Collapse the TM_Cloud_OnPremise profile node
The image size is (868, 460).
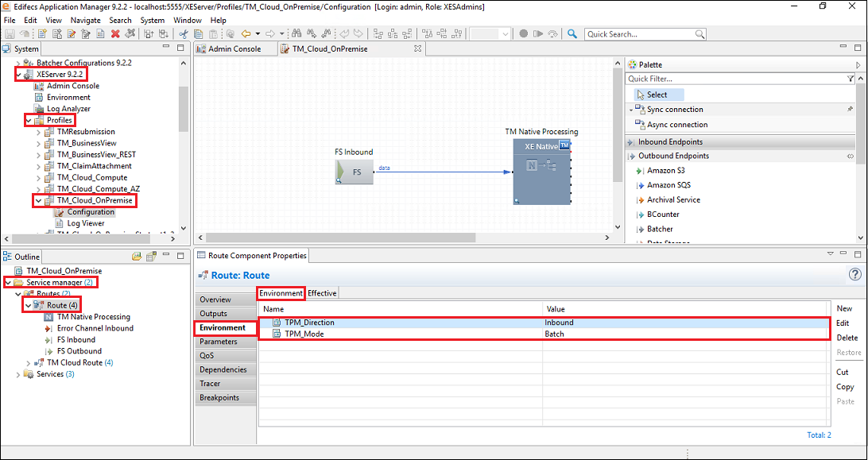(x=38, y=200)
